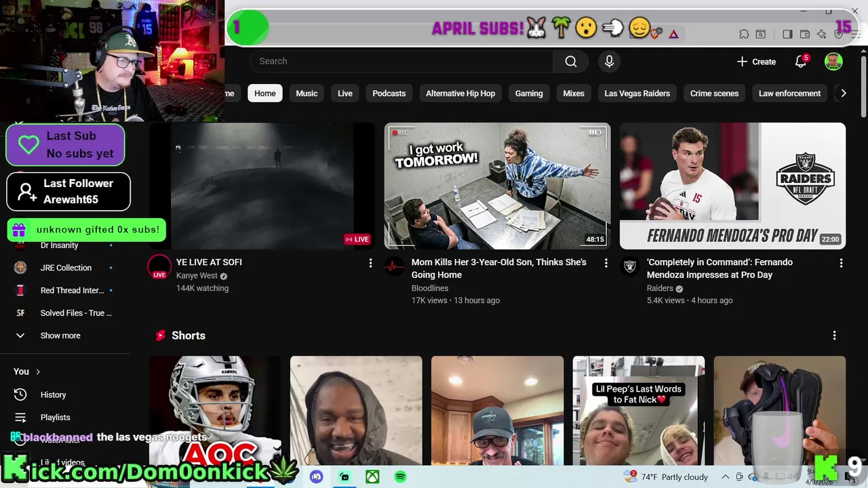The height and width of the screenshot is (488, 868).
Task: Open the Lil Peep's Last Words short
Action: tap(639, 411)
